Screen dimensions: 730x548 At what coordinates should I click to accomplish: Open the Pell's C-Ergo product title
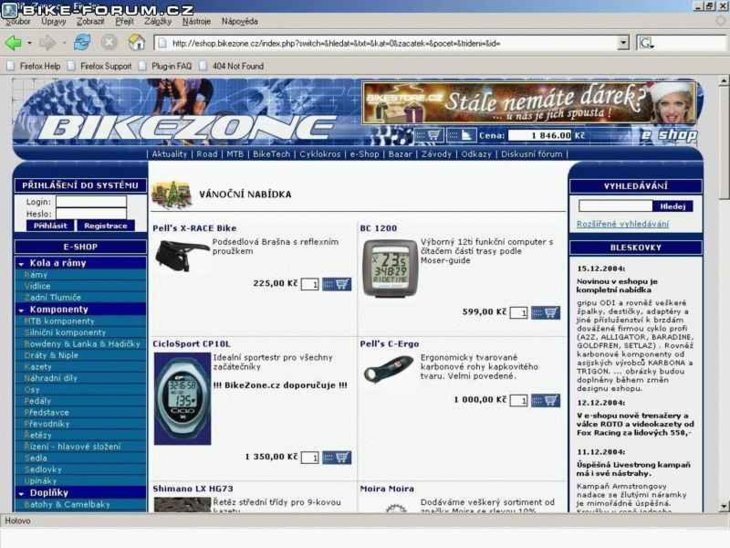point(389,344)
